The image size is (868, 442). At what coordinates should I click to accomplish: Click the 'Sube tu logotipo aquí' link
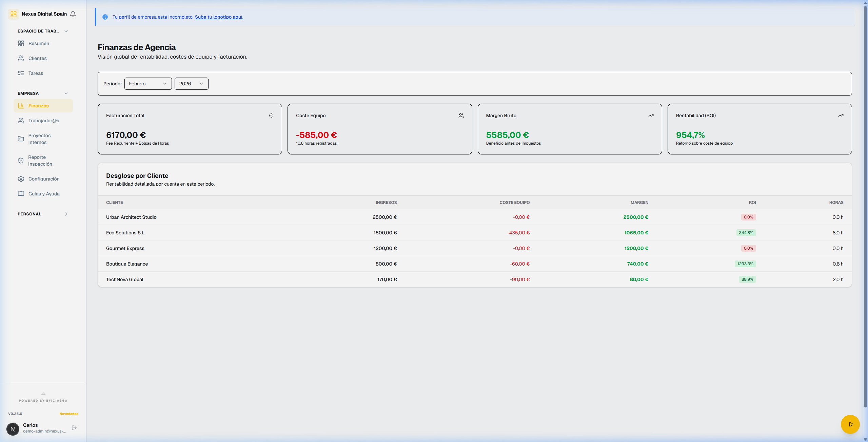[219, 17]
